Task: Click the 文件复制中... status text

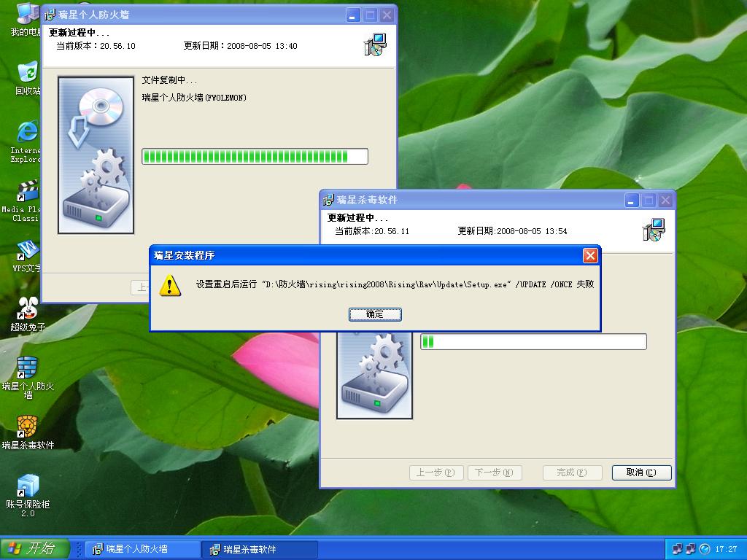Action: point(169,80)
